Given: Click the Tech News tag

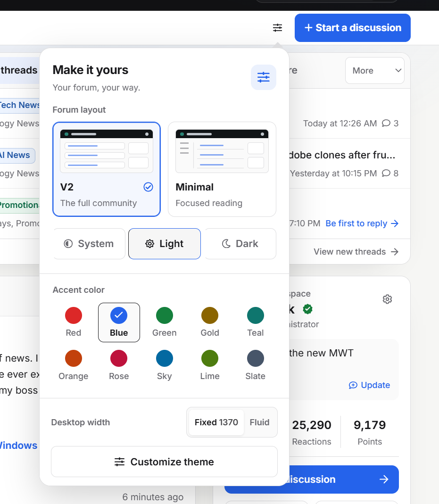Looking at the screenshot, I should pos(20,105).
